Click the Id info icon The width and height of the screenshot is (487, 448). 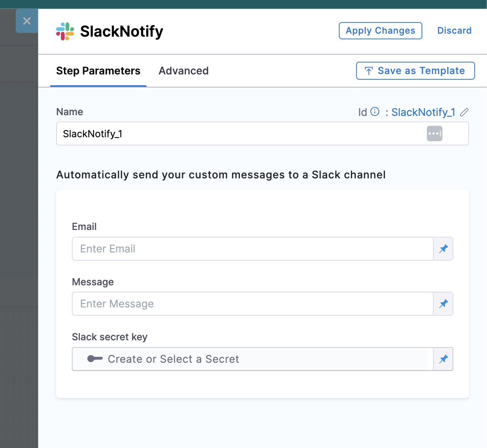point(375,111)
